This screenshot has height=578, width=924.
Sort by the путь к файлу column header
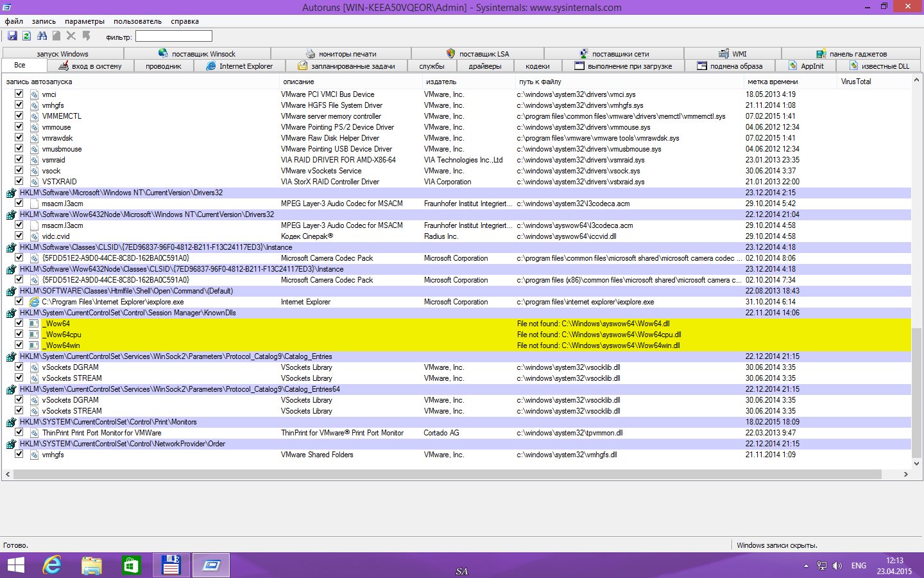629,82
